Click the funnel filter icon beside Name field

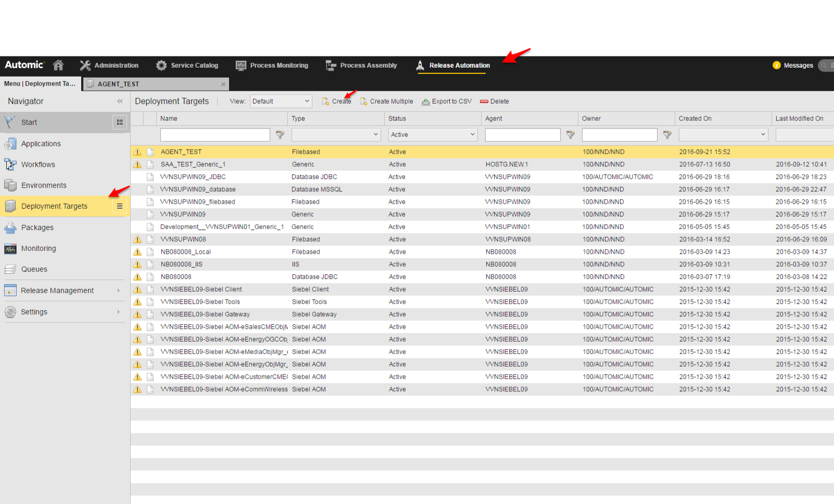[x=280, y=134]
